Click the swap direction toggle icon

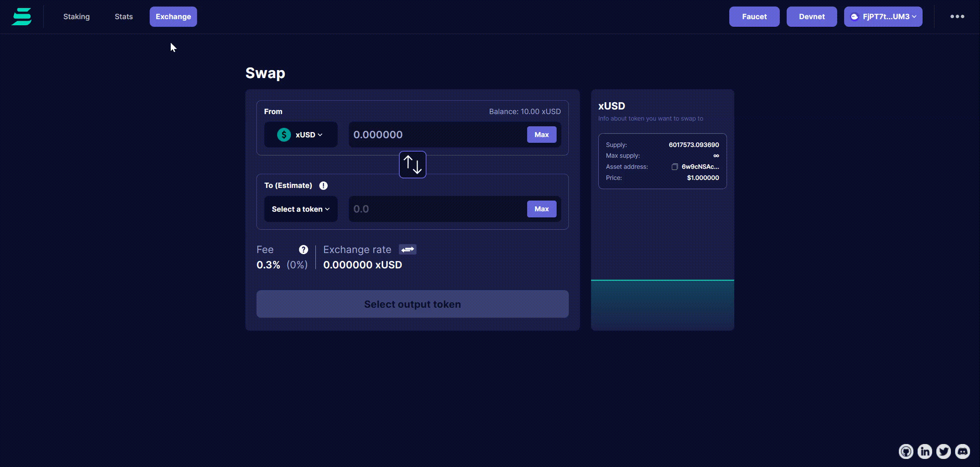[x=412, y=164]
